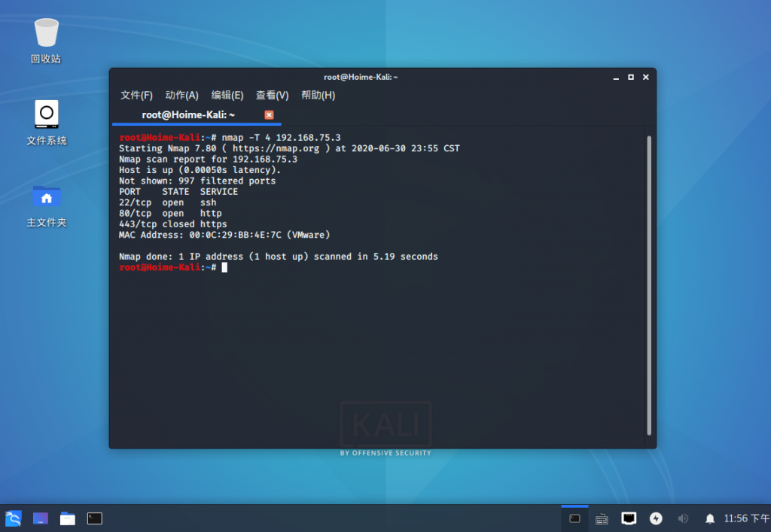Open the file manager taskbar icon
The width and height of the screenshot is (771, 532).
pyautogui.click(x=67, y=518)
